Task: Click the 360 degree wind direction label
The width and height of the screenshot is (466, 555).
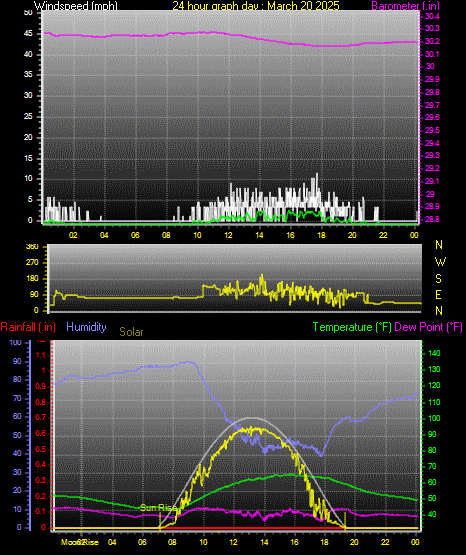Action: [32, 247]
